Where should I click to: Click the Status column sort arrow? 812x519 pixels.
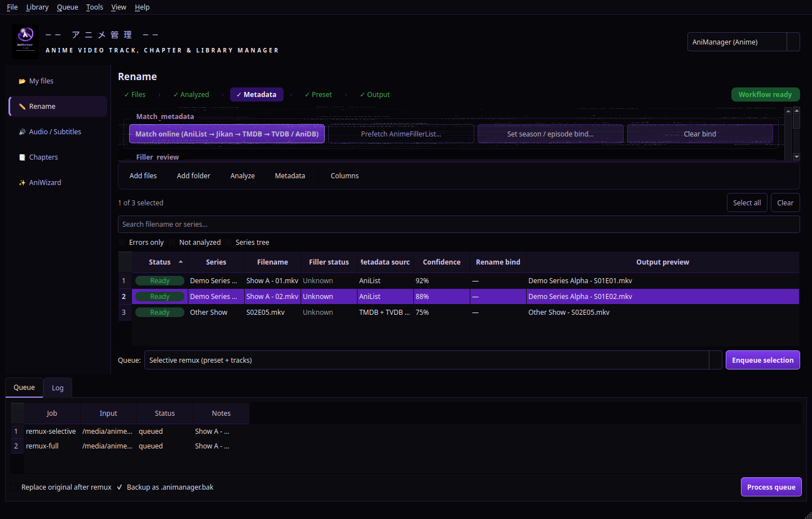pyautogui.click(x=180, y=262)
